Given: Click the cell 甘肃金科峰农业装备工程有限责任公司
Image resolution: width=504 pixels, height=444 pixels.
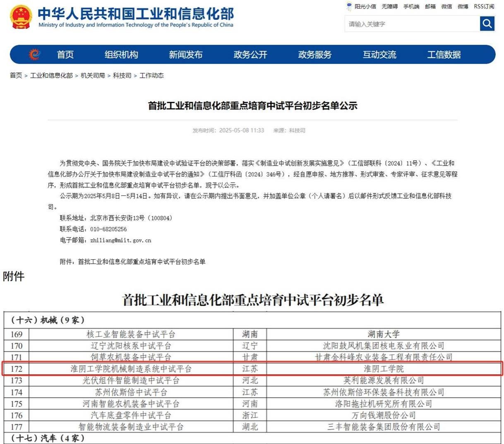Looking at the screenshot, I should click(x=384, y=357).
